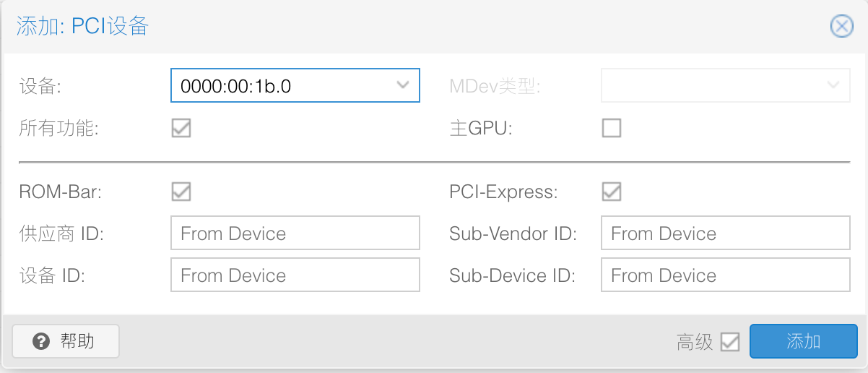Toggle the 高级 advanced checkbox
868x373 pixels.
[x=730, y=341]
